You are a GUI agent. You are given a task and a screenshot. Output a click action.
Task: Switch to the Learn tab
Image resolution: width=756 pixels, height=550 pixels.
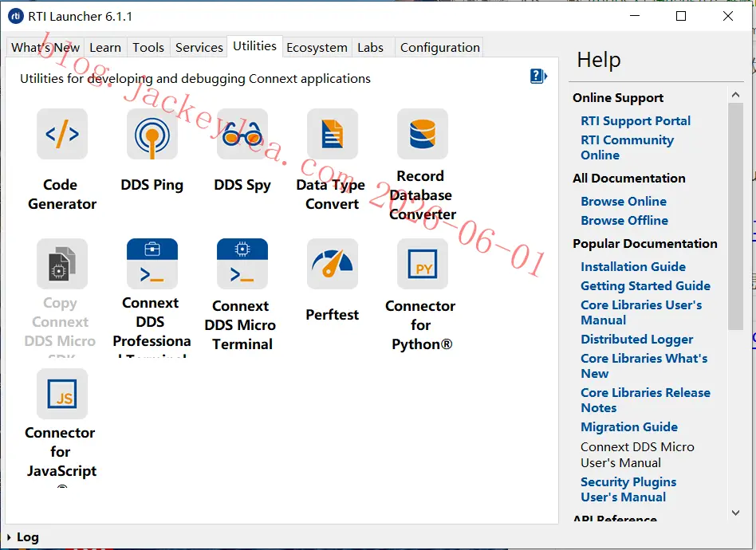tap(105, 48)
